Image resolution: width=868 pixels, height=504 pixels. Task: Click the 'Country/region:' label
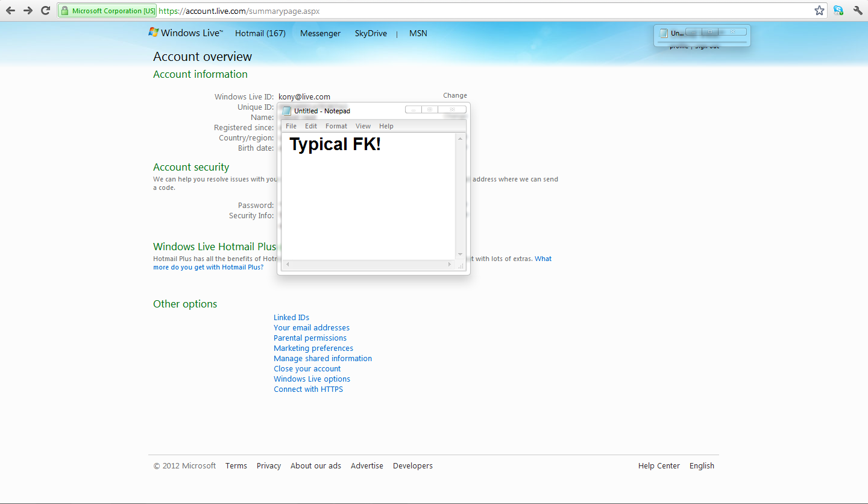[247, 138]
